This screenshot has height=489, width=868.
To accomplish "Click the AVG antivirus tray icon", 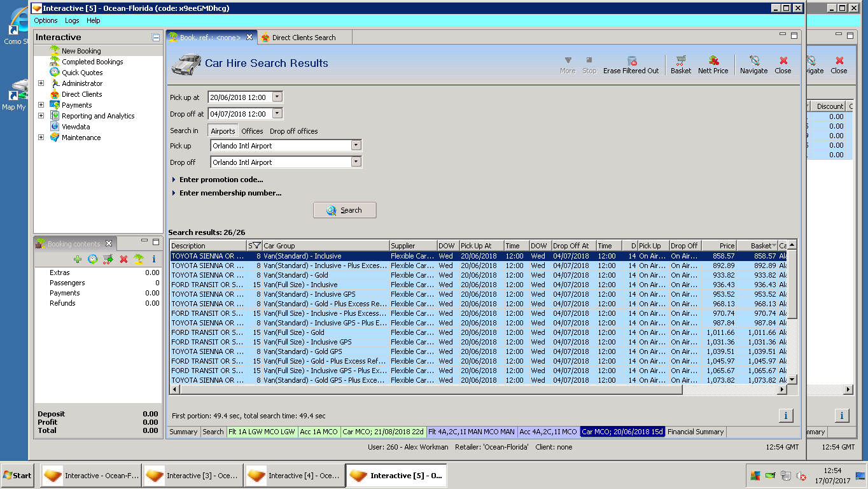I will coord(755,476).
